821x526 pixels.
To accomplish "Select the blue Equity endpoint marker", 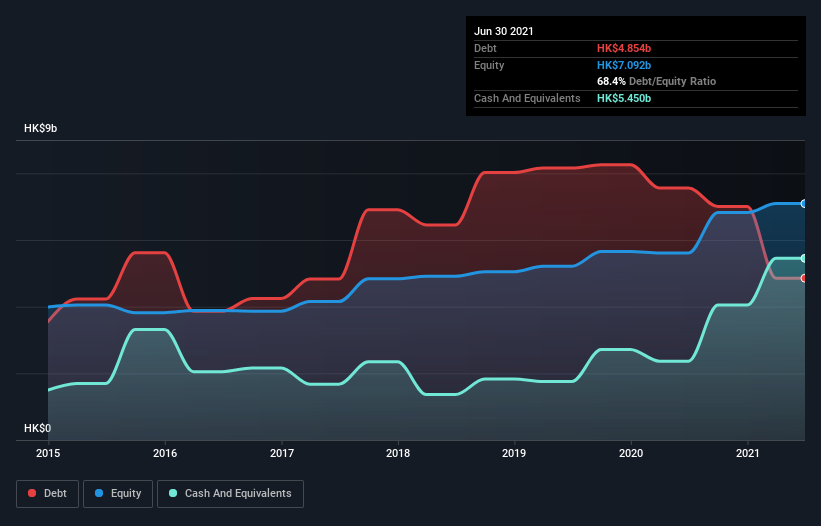I will coord(804,204).
